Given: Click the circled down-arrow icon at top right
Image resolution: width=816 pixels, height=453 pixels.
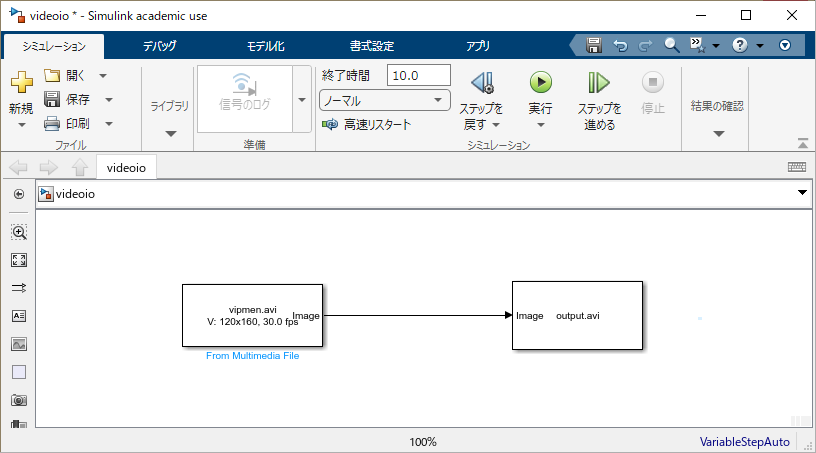Looking at the screenshot, I should [785, 45].
